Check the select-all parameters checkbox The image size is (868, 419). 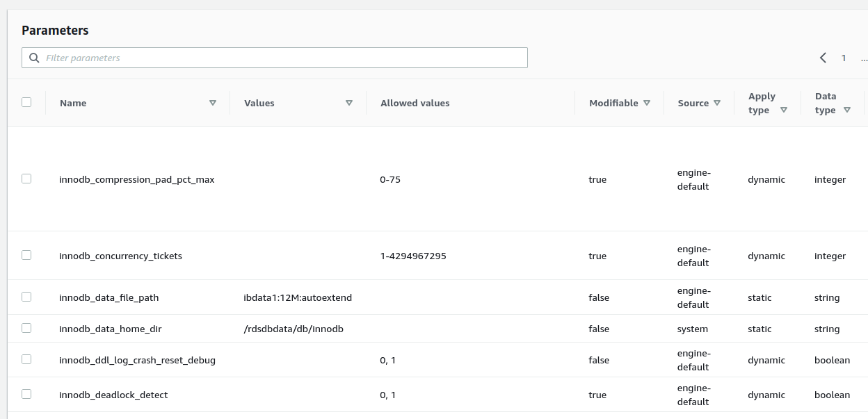pyautogui.click(x=26, y=101)
